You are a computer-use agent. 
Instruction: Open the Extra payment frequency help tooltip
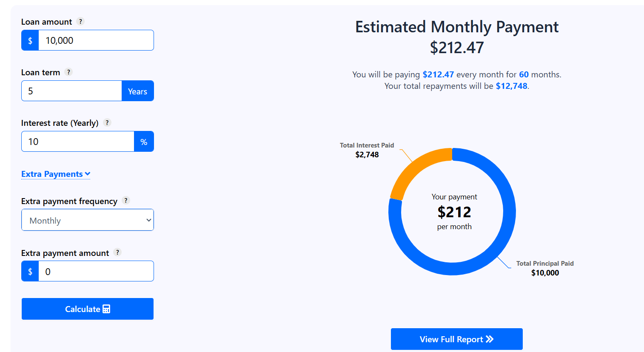pos(126,200)
